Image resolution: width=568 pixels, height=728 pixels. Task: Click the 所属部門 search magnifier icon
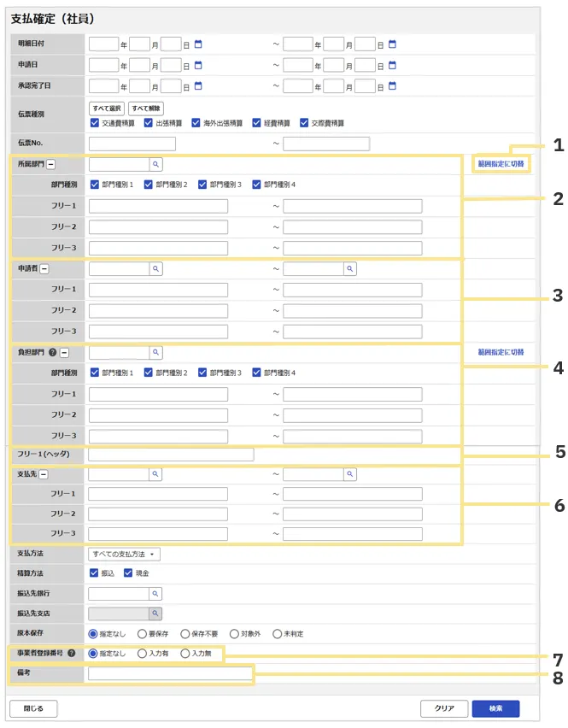(155, 163)
